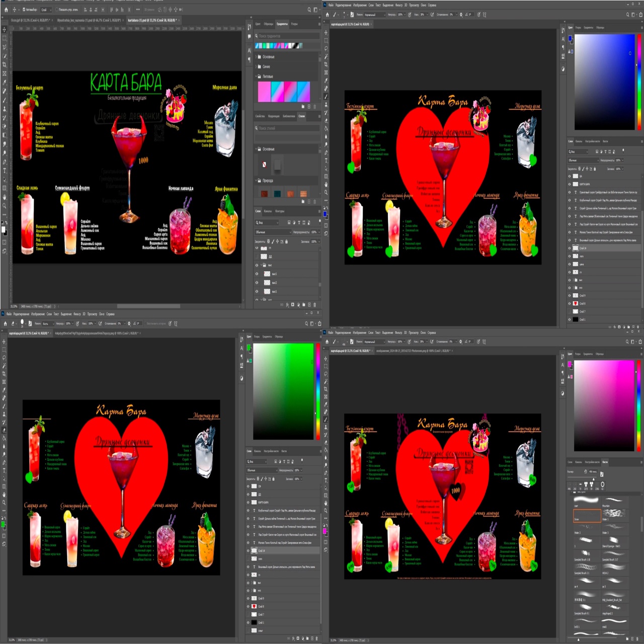Select the Zoom tool in bottom-right window

tap(326, 511)
